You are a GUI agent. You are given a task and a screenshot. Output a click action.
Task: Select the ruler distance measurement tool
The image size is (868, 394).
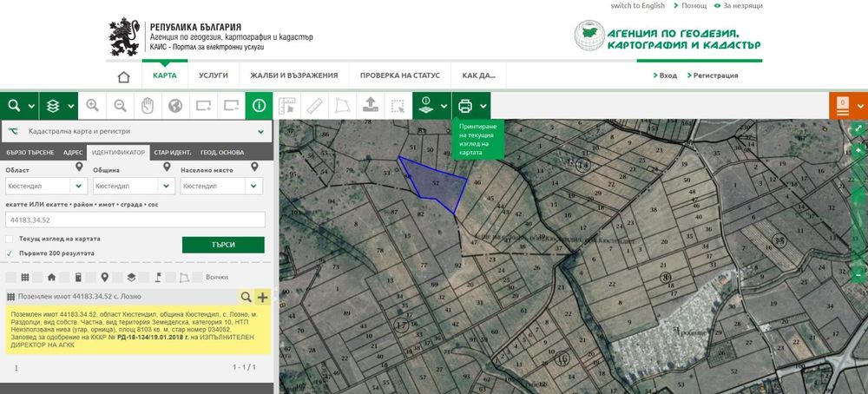(x=314, y=106)
